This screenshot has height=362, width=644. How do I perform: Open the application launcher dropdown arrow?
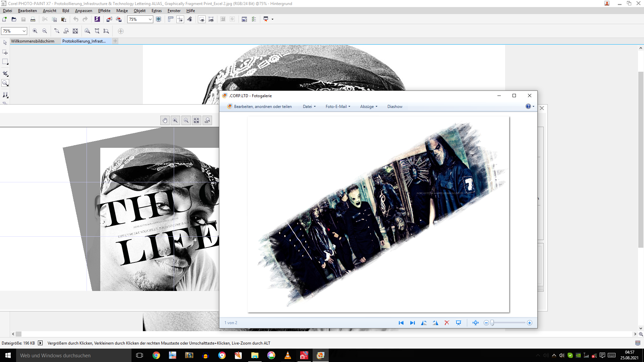click(272, 19)
